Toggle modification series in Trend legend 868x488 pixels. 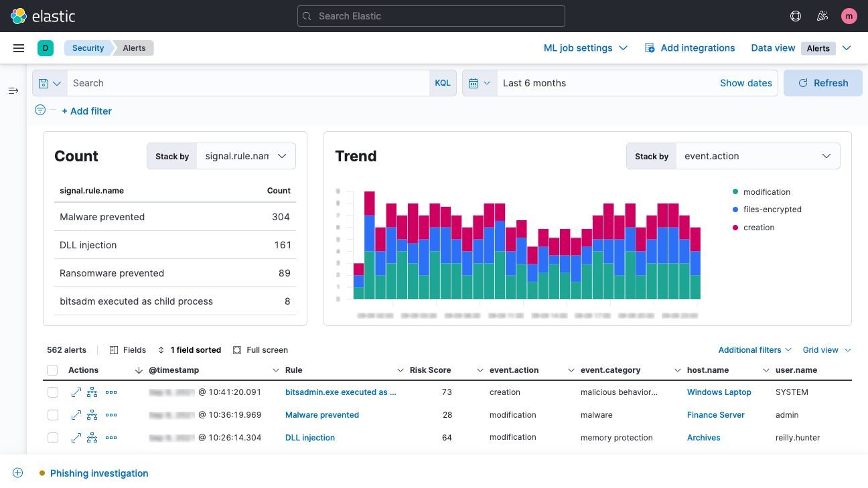762,191
